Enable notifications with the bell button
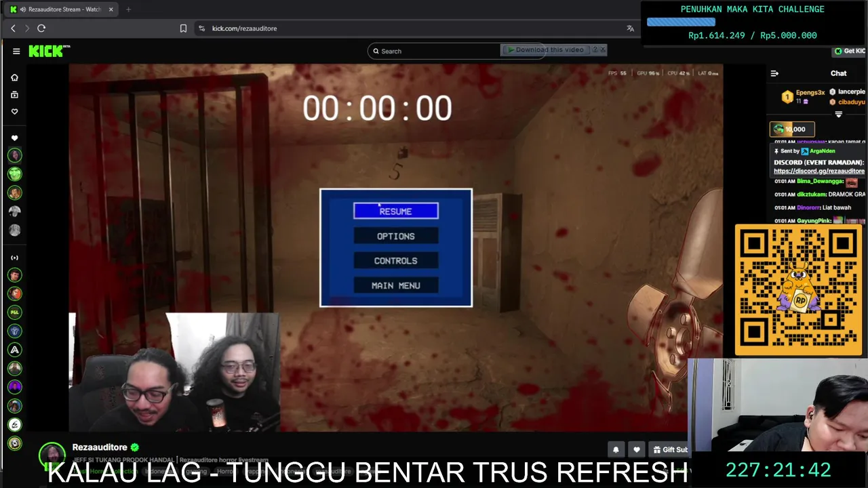Viewport: 868px width, 488px height. pyautogui.click(x=616, y=449)
